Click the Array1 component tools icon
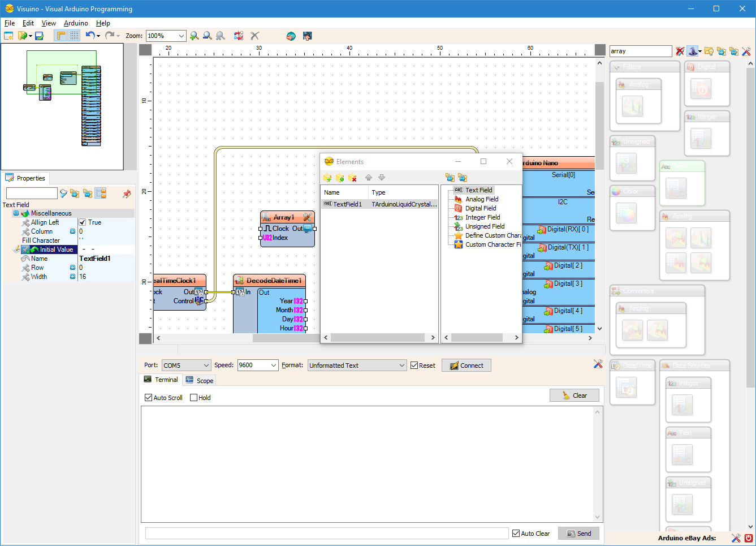756x546 pixels. coord(307,217)
